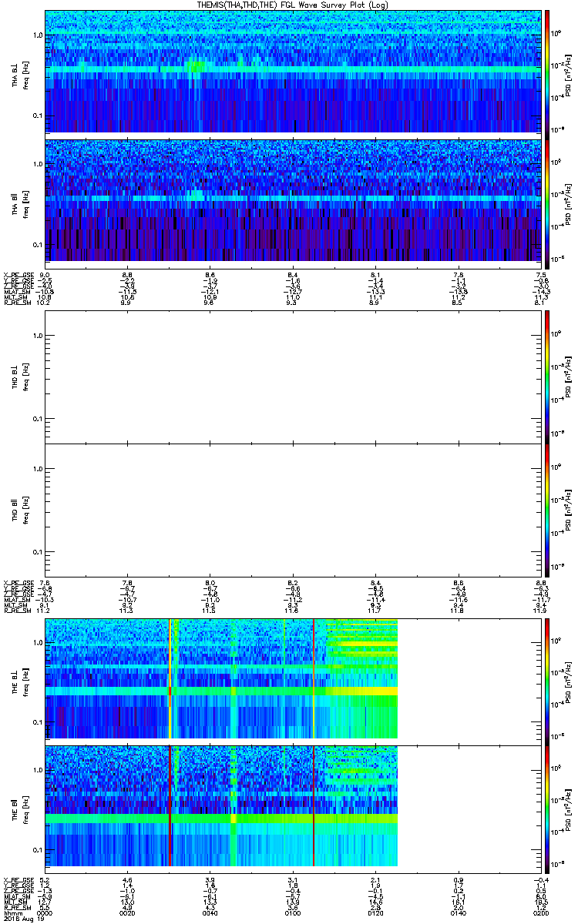Viewport: 578px width, 924px height.
Task: Click the empty THD B-perpendicular panel
Action: [x=293, y=376]
